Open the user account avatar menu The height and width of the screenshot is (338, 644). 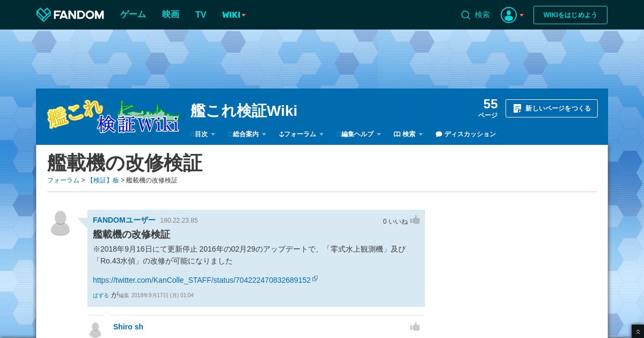(x=509, y=15)
